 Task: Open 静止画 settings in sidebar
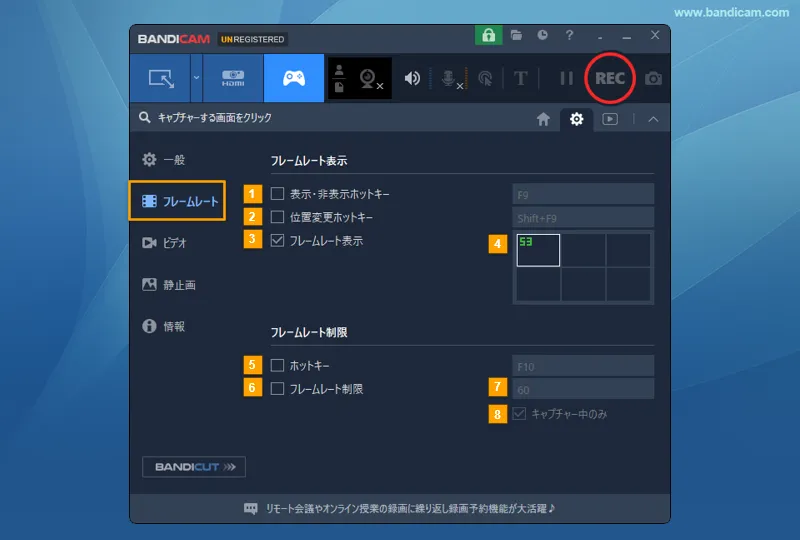169,285
